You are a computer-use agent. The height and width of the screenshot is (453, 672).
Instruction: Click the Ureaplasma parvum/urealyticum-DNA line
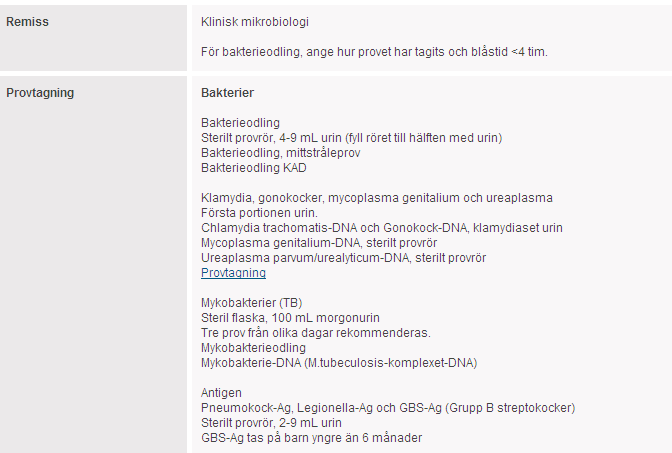(343, 258)
